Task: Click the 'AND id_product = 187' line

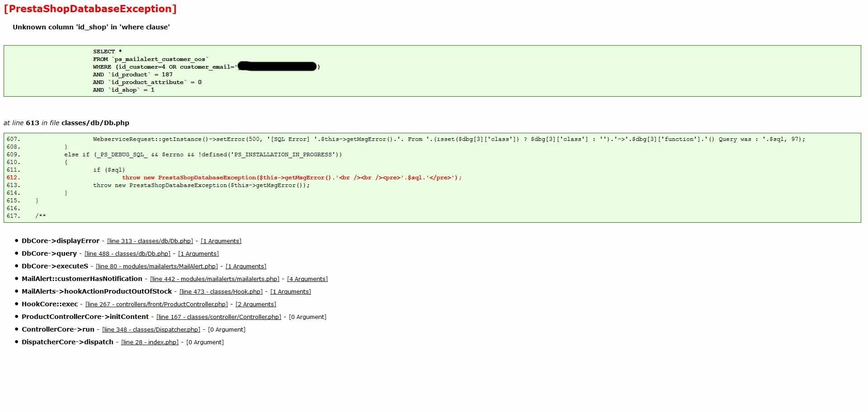Action: coord(133,75)
